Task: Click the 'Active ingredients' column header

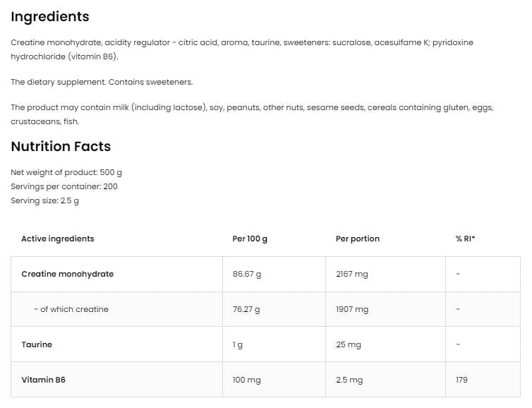Action: click(58, 239)
